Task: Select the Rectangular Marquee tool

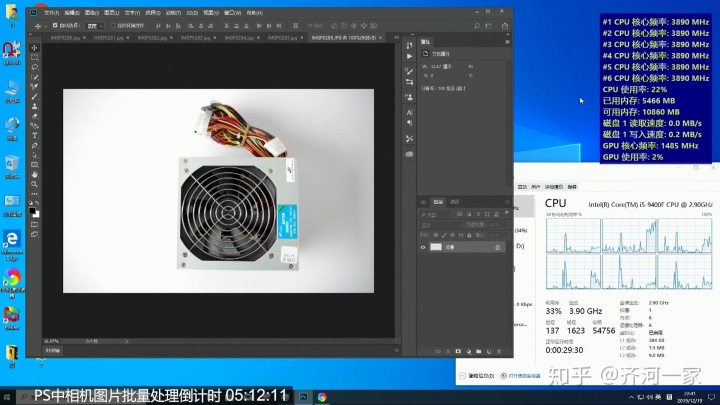Action: click(34, 57)
